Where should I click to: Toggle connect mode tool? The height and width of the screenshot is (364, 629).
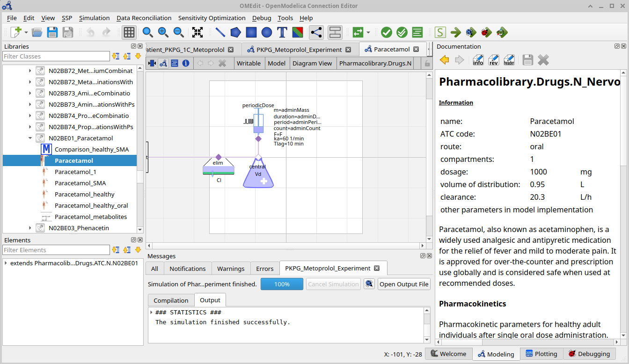(316, 32)
